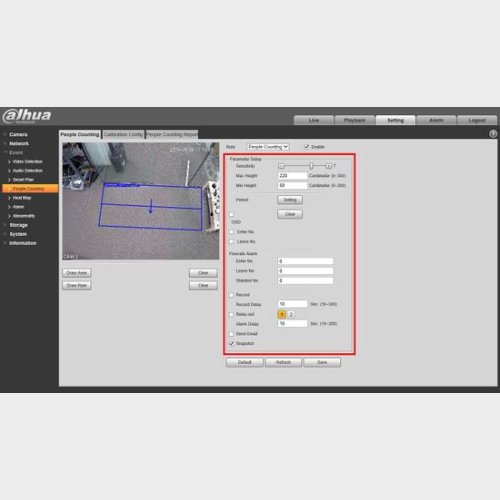Open Video Detection under Event
500x500 pixels.
pyautogui.click(x=27, y=161)
